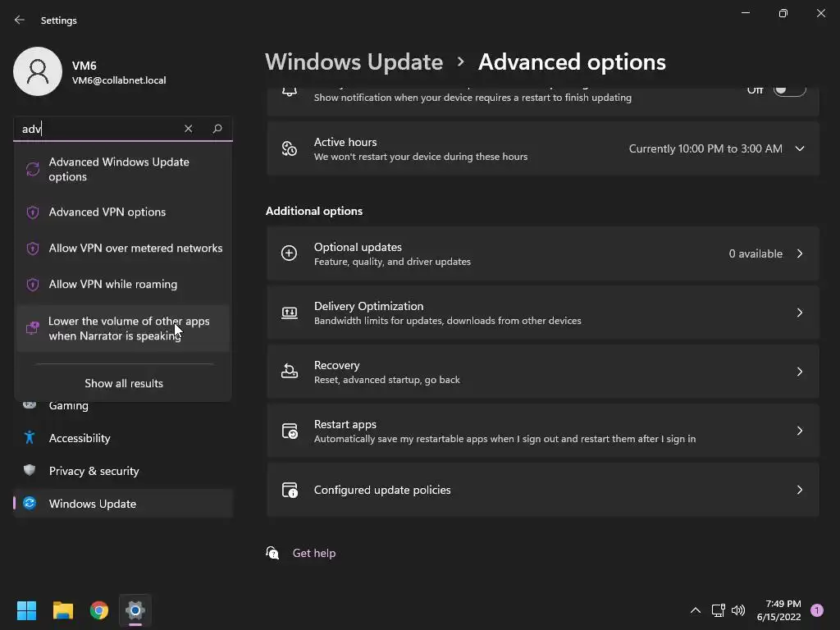Click the Advanced options page title
The image size is (840, 630).
tap(572, 62)
